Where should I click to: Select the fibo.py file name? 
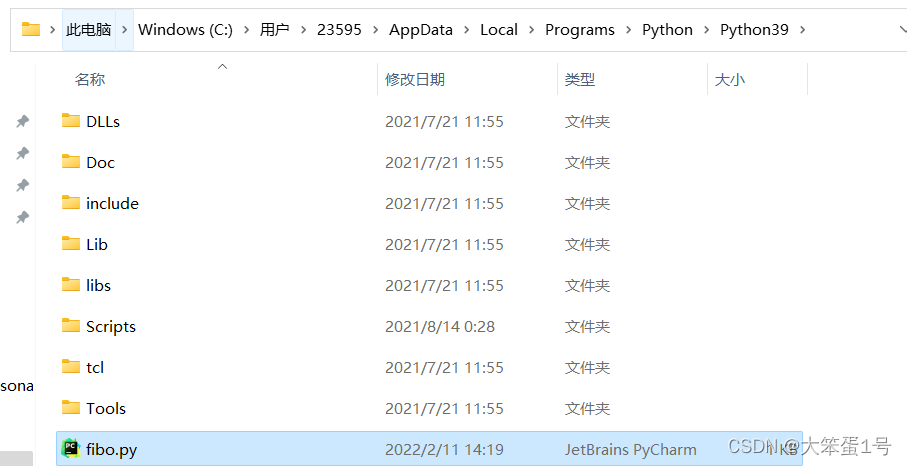point(112,450)
